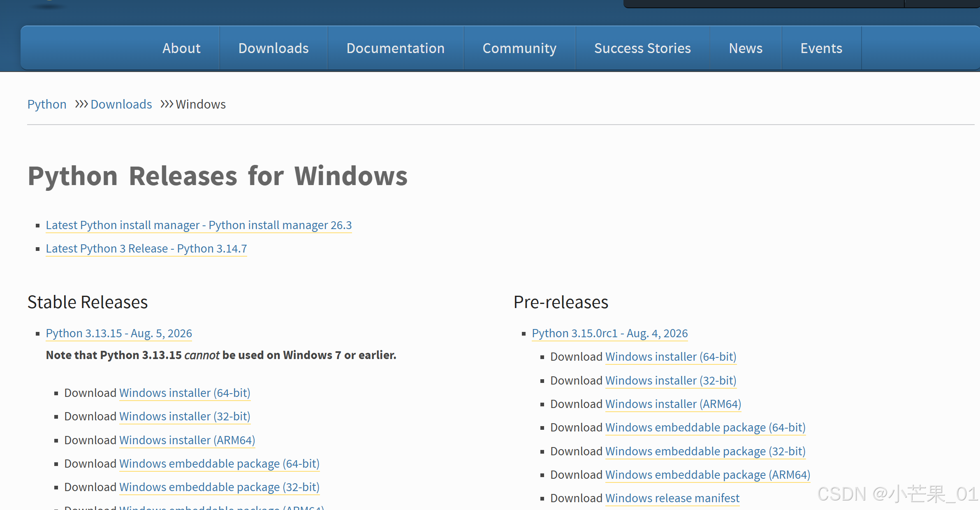
Task: Download stable Windows embeddable package (32-bit)
Action: click(219, 487)
